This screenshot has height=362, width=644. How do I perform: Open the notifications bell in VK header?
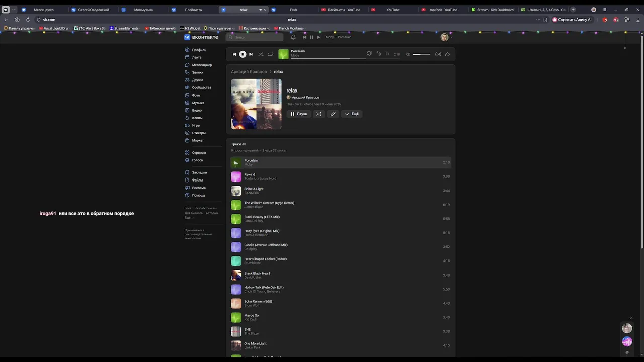pyautogui.click(x=293, y=37)
